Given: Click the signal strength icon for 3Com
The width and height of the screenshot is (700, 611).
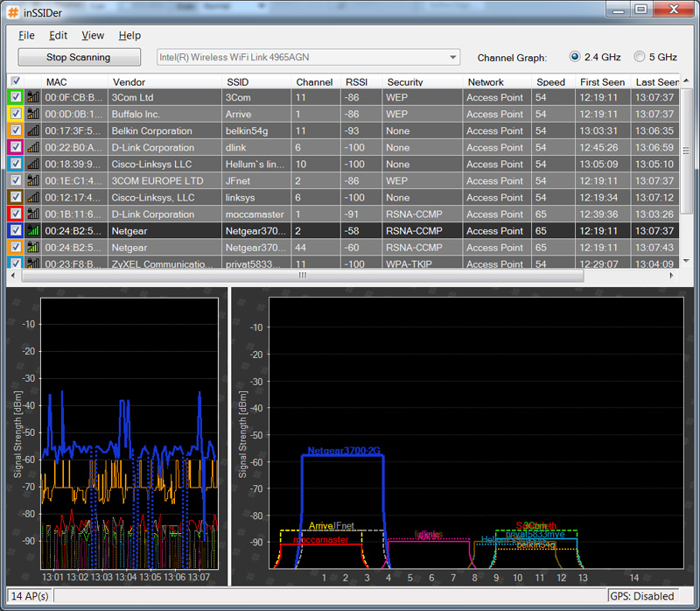Looking at the screenshot, I should point(34,98).
